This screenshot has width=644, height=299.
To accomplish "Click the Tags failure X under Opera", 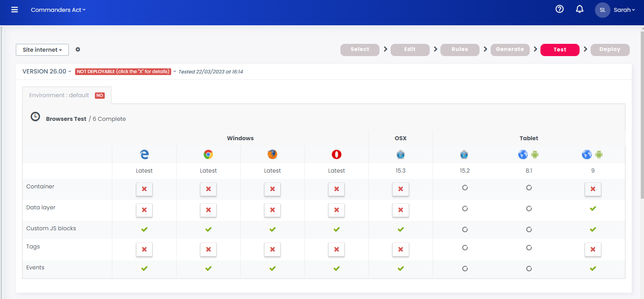I will point(336,250).
